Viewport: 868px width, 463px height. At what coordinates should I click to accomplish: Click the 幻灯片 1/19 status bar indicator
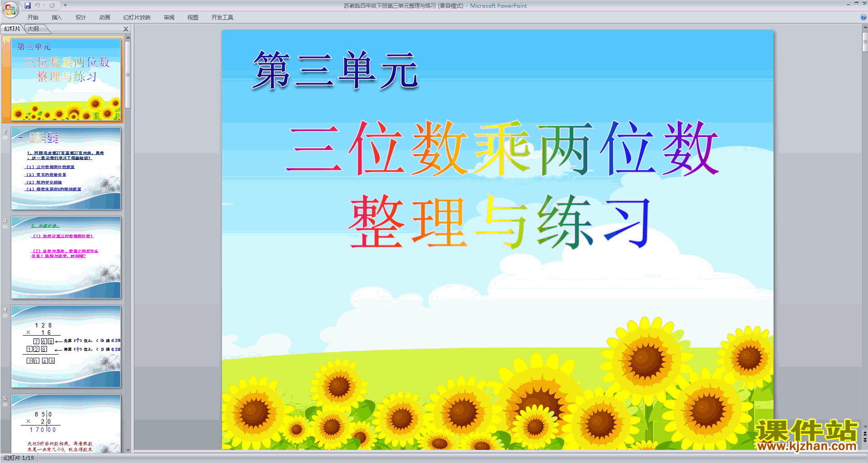(x=19, y=458)
